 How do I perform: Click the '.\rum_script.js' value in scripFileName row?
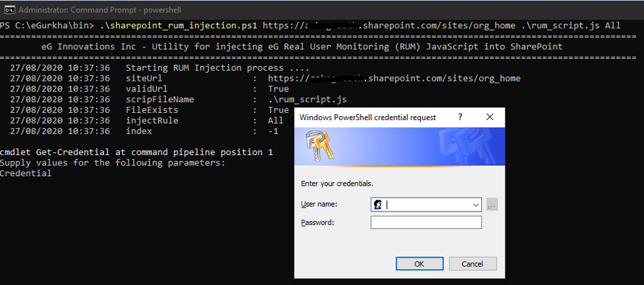307,99
